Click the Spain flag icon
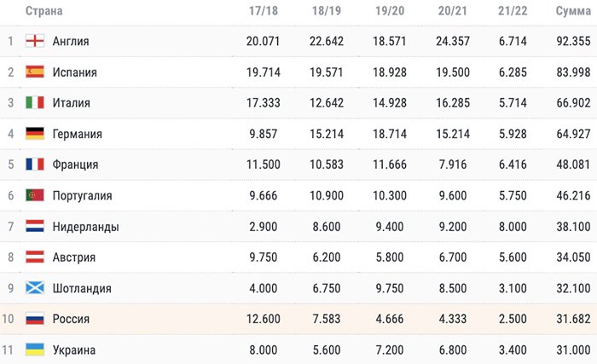 pyautogui.click(x=35, y=72)
